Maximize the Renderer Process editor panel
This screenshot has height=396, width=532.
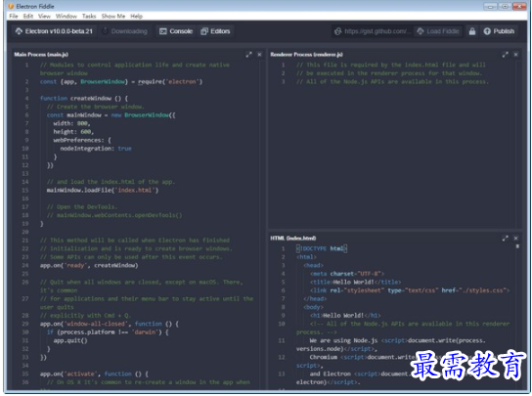tap(506, 55)
